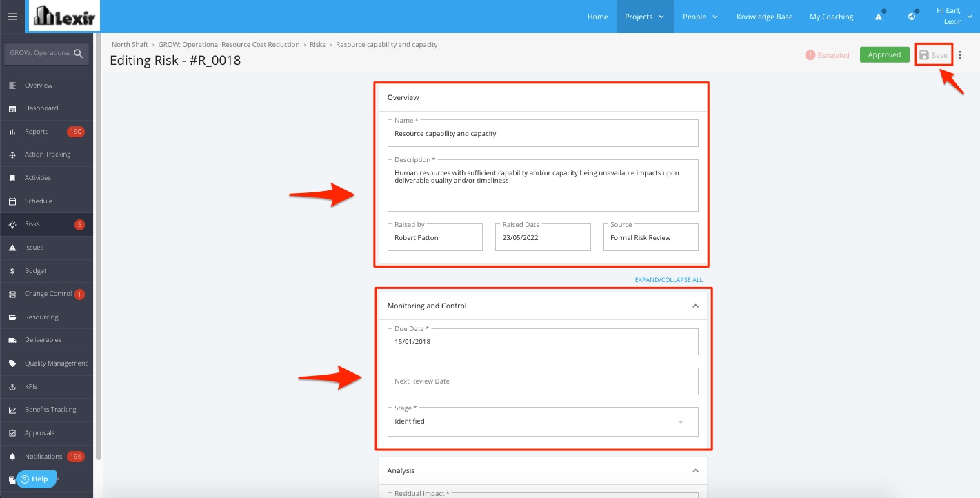
Task: Open Issues in the sidebar
Action: [46, 248]
